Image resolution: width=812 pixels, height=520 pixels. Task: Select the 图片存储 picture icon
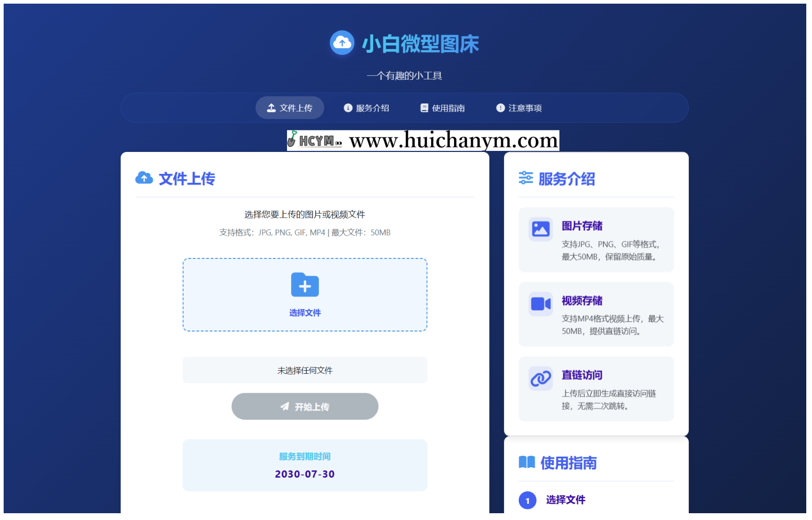(541, 229)
